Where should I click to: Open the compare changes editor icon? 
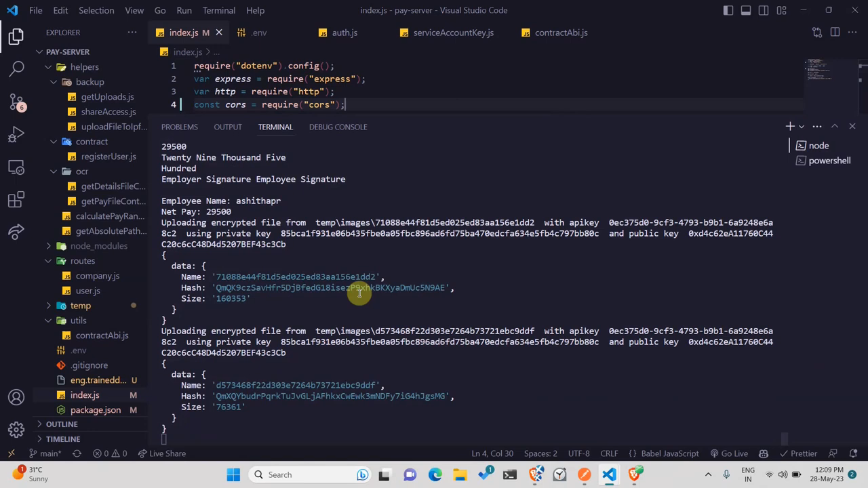click(817, 33)
